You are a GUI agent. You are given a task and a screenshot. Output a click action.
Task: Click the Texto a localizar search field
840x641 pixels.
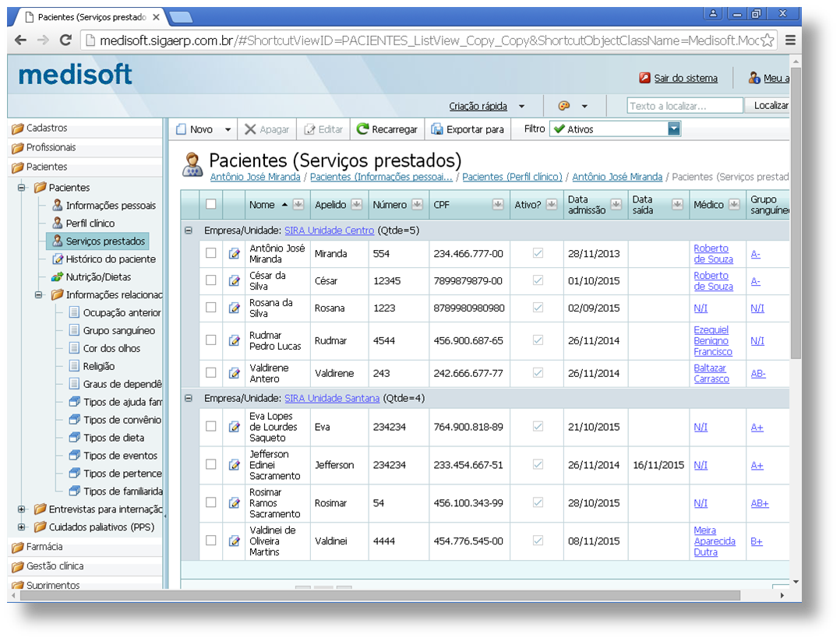tap(684, 106)
